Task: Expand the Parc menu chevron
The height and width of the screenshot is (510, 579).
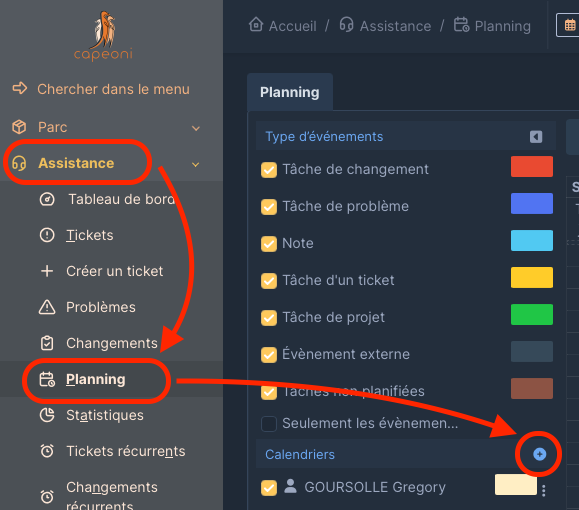Action: coord(196,128)
